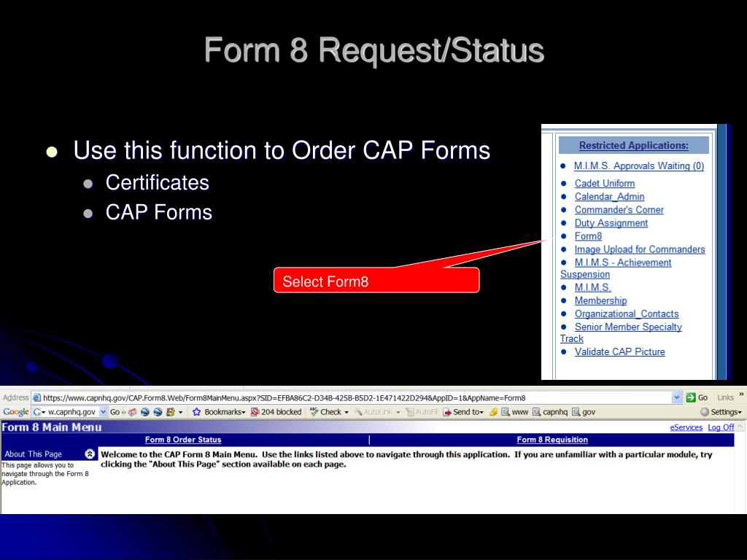Image resolution: width=747 pixels, height=560 pixels.
Task: Click the scrollbar up arrow beside Log Off
Action: [740, 427]
